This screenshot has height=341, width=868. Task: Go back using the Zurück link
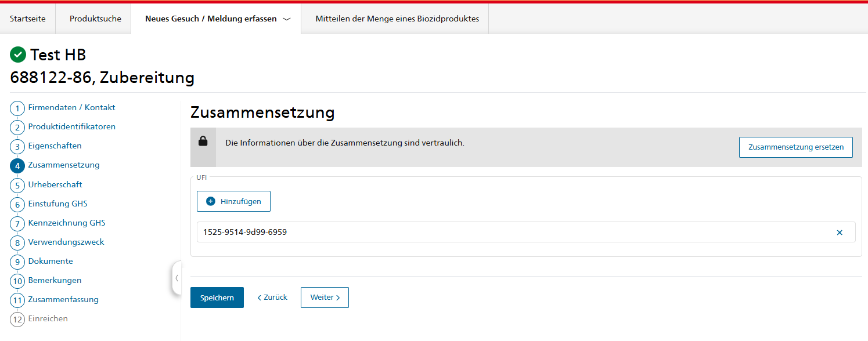272,298
